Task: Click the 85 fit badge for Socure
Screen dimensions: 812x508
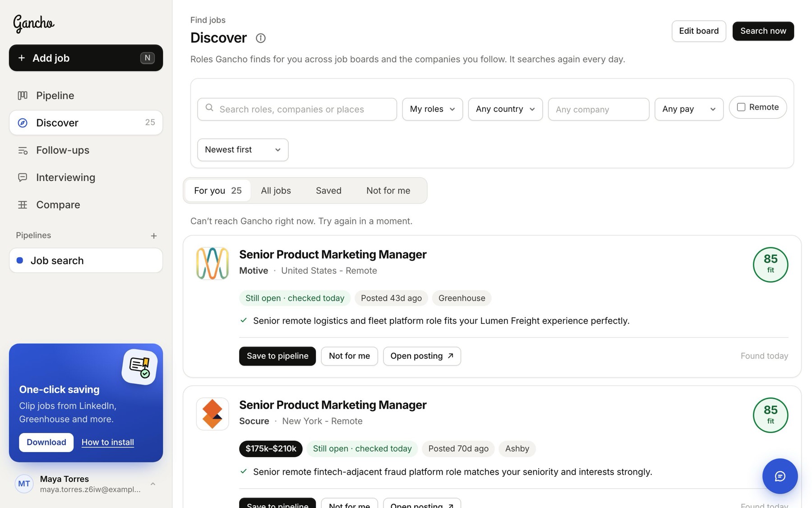Action: [x=770, y=415]
